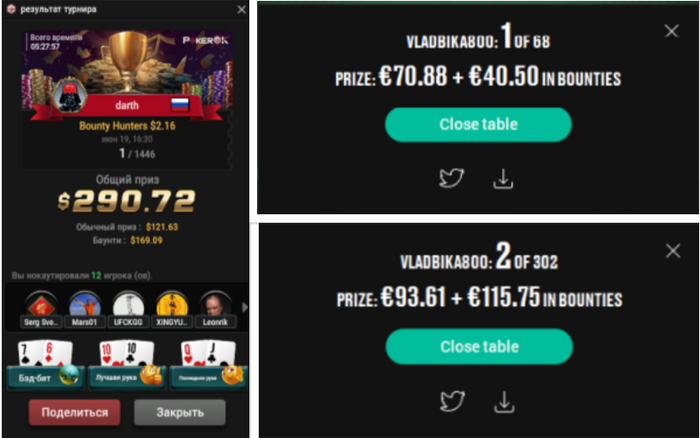Viewport: 700px width, 438px height.
Task: Open the Лучшая рука hand card
Action: 127,365
